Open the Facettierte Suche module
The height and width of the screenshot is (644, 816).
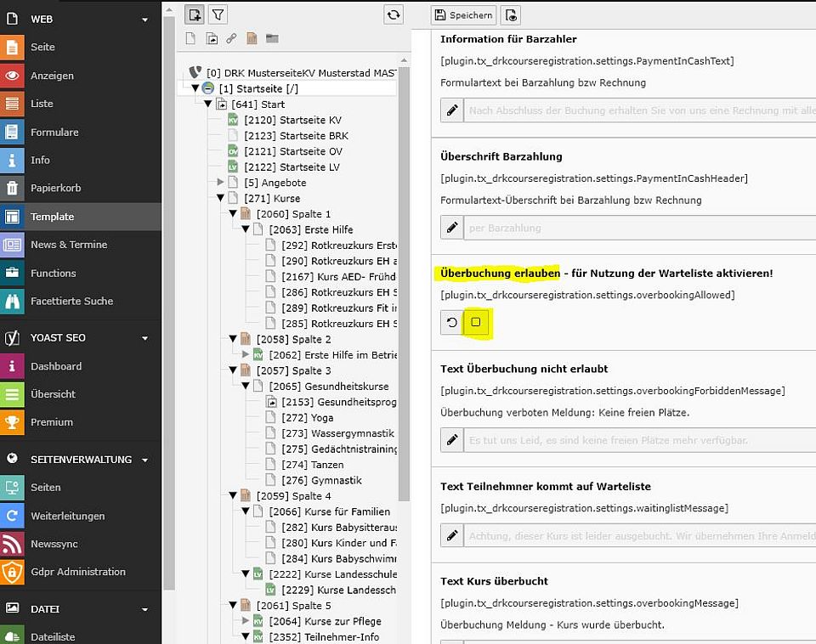click(71, 301)
